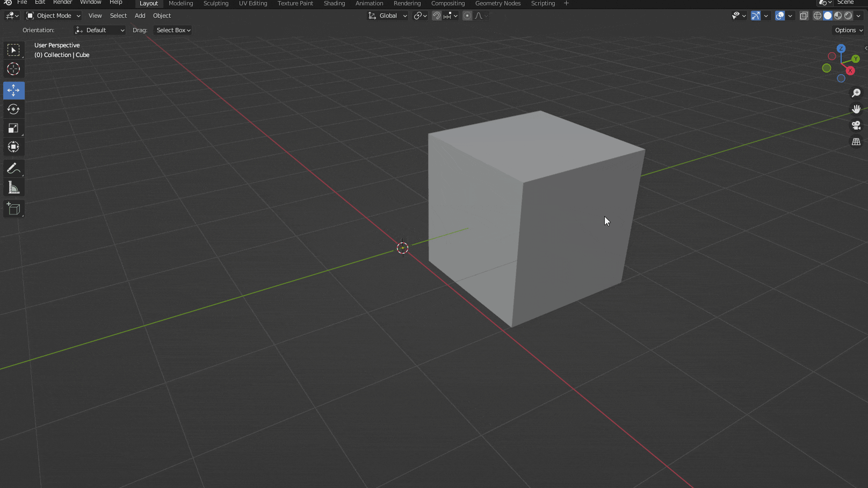Viewport: 868px width, 488px height.
Task: Click the Z axis on the navigation gizmo
Action: coord(842,48)
